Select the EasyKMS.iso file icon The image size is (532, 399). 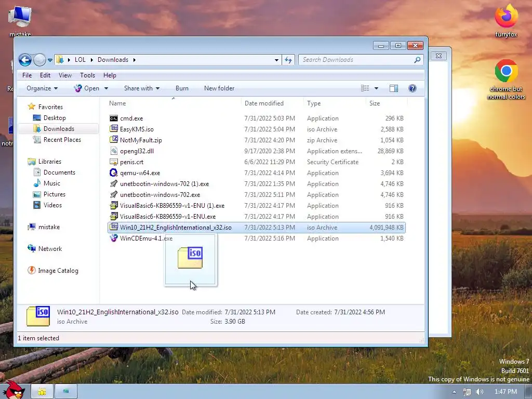point(114,129)
